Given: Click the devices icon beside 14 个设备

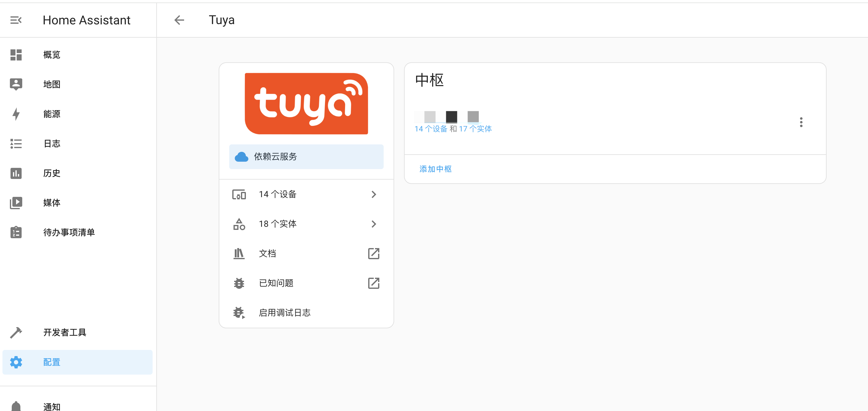Looking at the screenshot, I should tap(239, 195).
